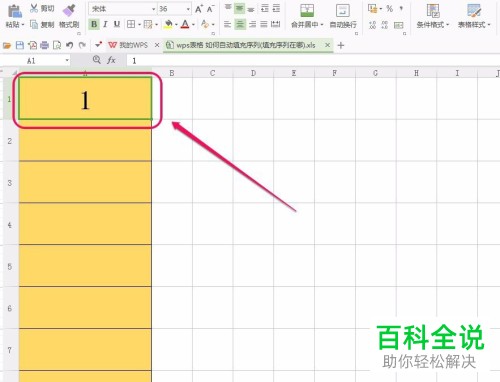Toggle Bold formatting
Viewport: 500px width, 382px height.
tap(94, 24)
